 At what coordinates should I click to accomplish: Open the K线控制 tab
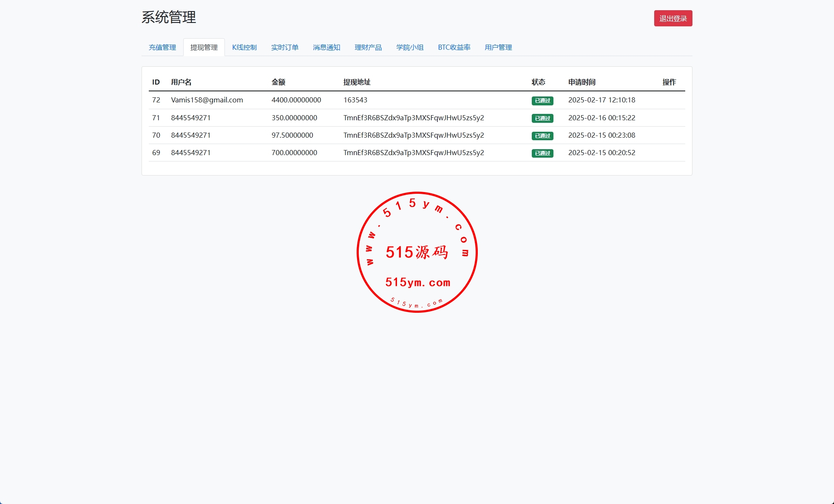244,47
